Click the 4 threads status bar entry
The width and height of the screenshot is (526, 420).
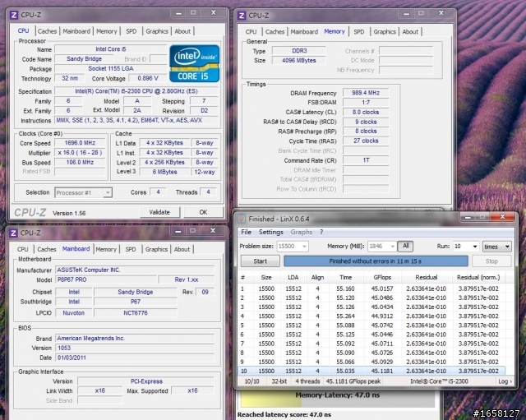click(307, 381)
